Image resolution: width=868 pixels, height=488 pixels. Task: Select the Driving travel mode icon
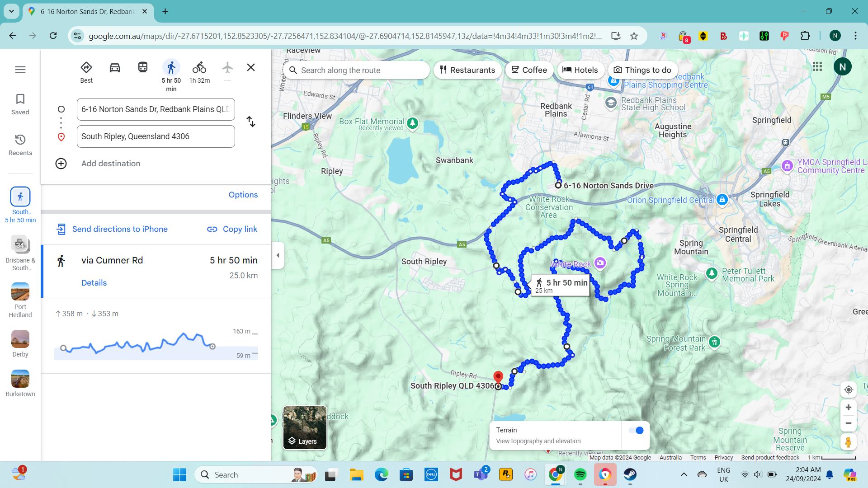click(115, 68)
